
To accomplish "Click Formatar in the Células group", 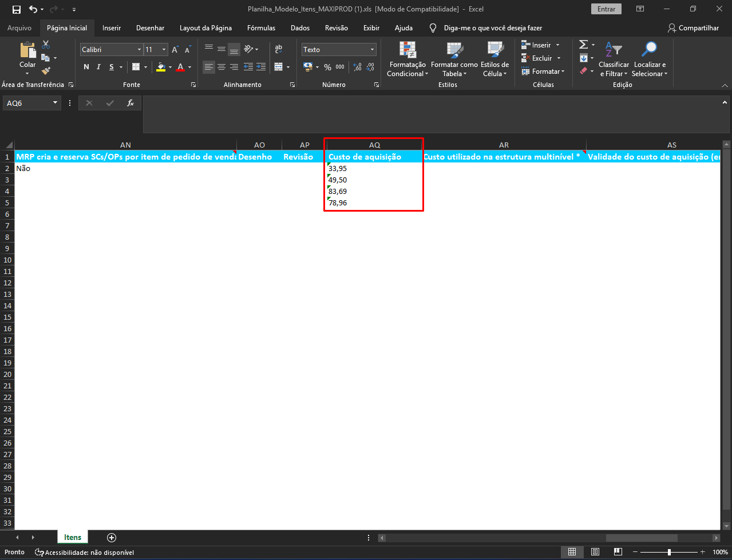I will coord(543,71).
